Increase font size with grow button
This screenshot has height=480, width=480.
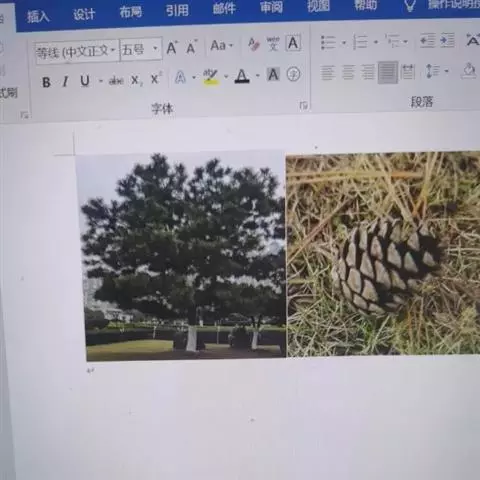point(172,48)
